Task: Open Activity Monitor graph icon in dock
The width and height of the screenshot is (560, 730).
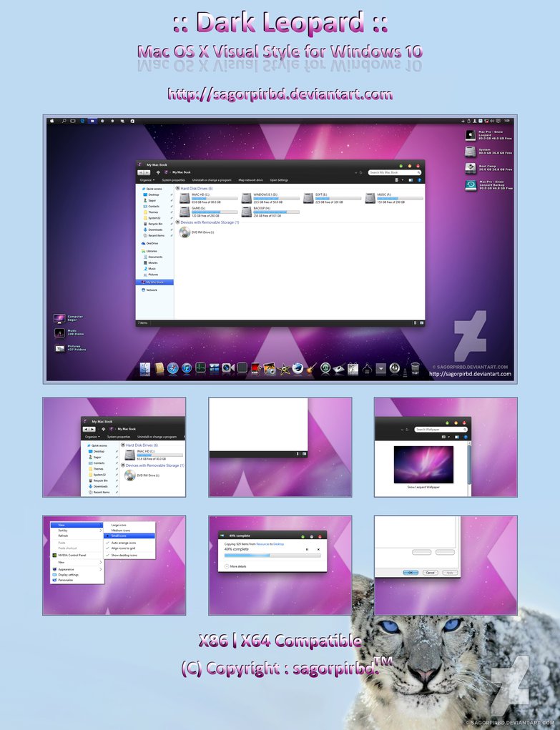Action: point(200,369)
